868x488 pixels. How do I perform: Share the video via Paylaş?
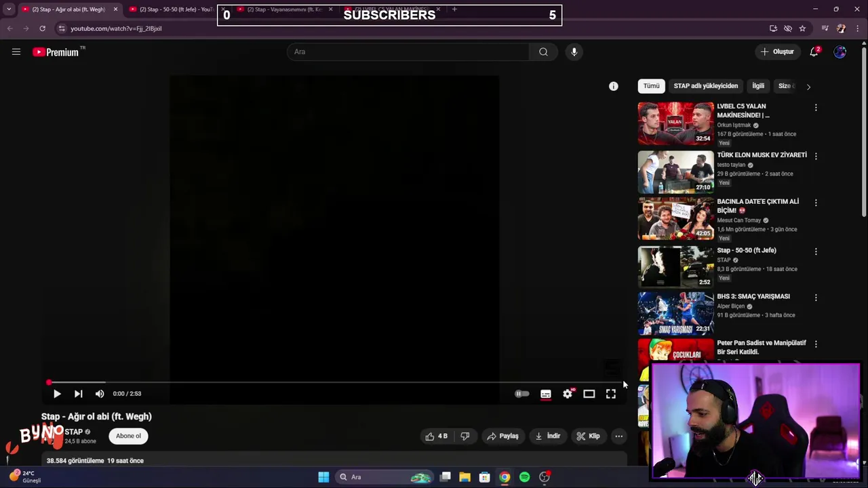point(502,436)
